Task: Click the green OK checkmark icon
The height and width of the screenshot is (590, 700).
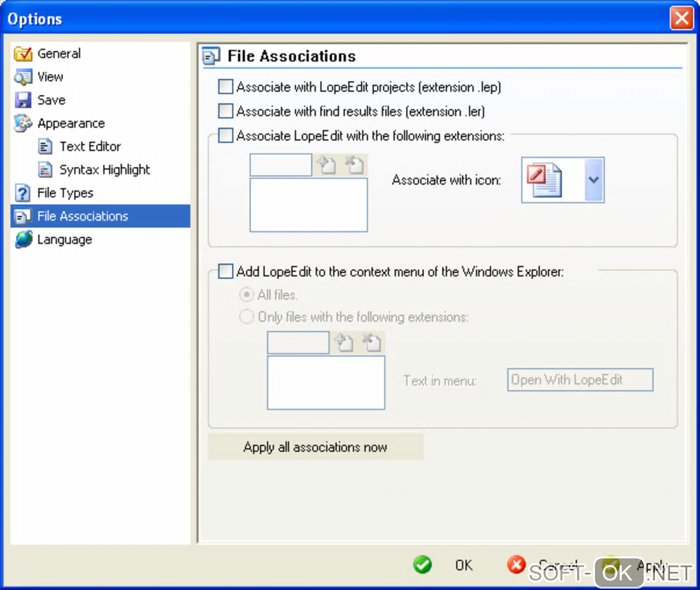Action: click(x=422, y=565)
